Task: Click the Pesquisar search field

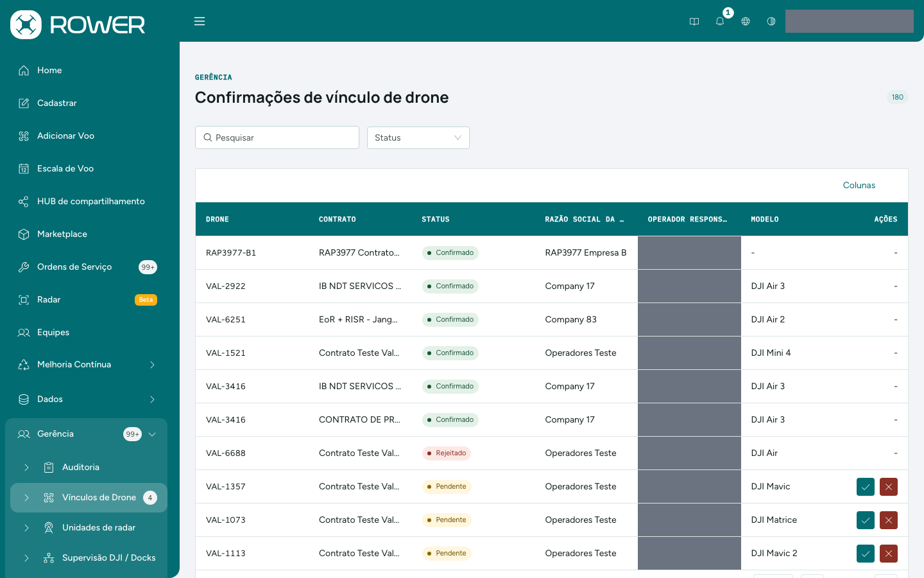Action: coord(277,137)
